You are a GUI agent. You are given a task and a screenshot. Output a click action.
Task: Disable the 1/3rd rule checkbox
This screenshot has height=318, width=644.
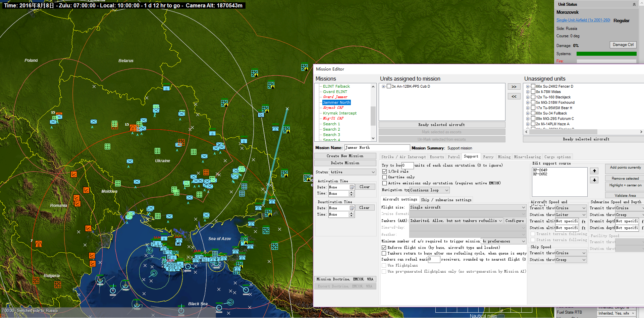coord(385,171)
